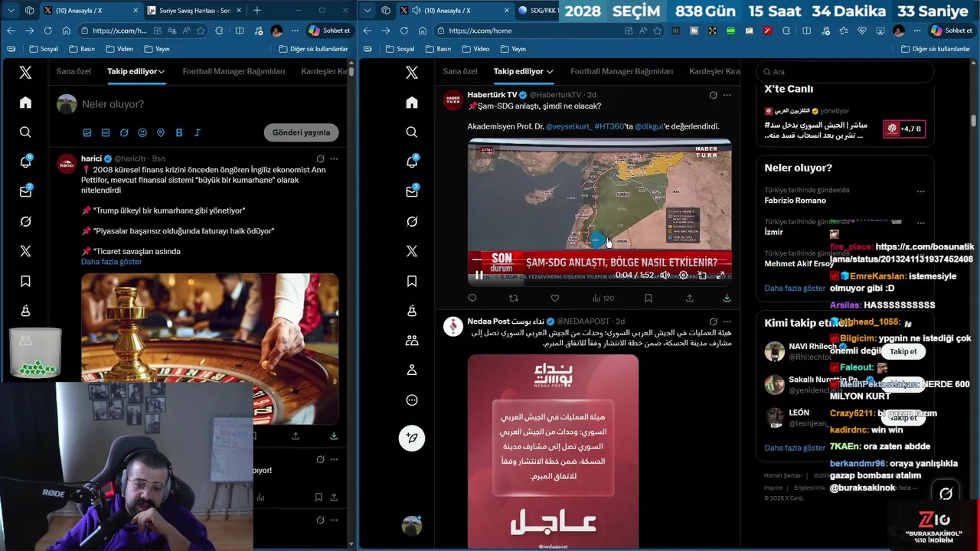Open #HT360 hashtag link
980x551 pixels.
coord(609,126)
